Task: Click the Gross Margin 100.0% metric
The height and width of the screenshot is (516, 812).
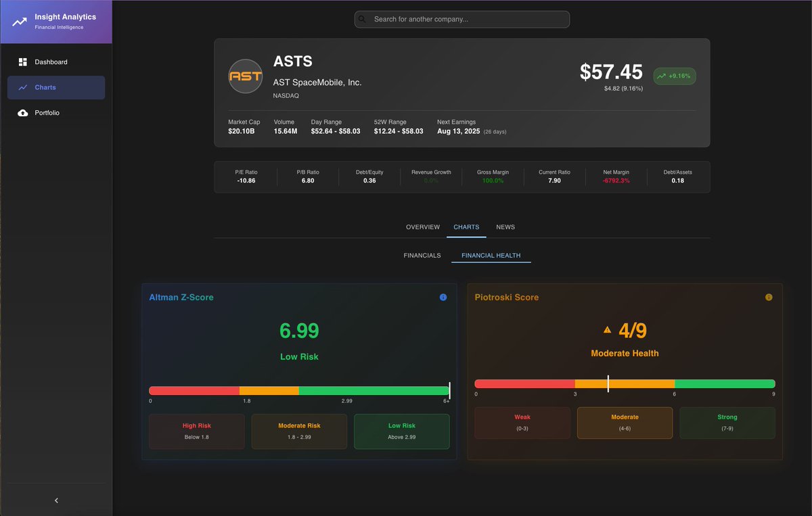Action: tap(493, 177)
